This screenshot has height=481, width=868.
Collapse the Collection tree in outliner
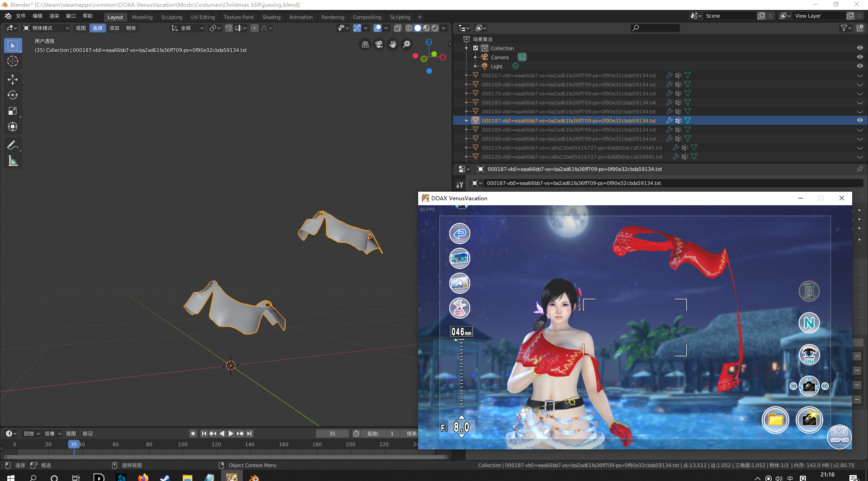(467, 48)
